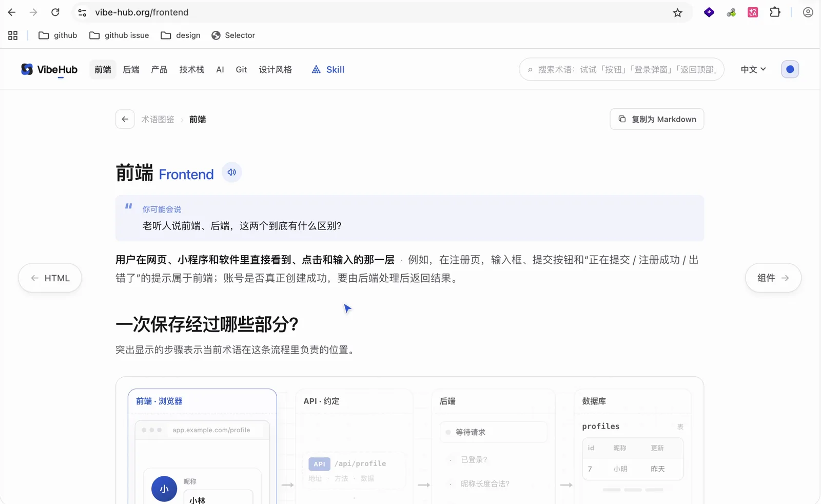Select the 产品 nav tab

(x=160, y=69)
